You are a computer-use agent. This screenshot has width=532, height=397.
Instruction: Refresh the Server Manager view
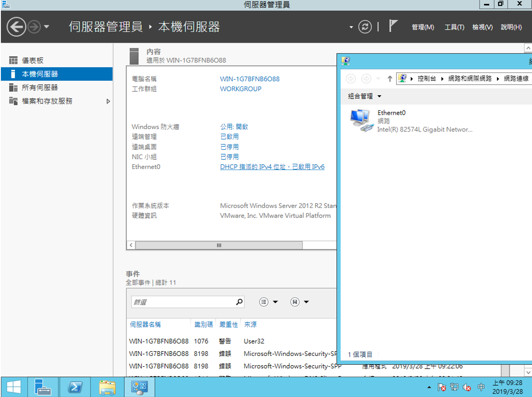[x=365, y=27]
